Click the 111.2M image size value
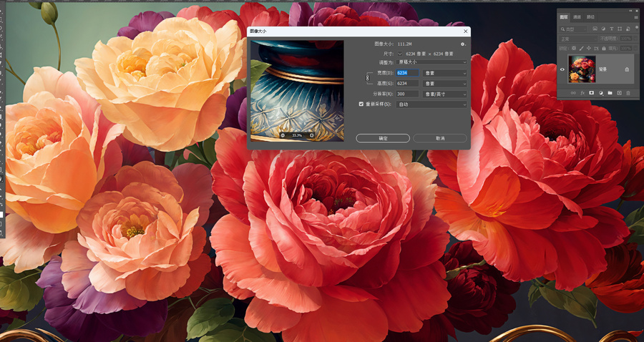The width and height of the screenshot is (644, 342). pos(404,44)
